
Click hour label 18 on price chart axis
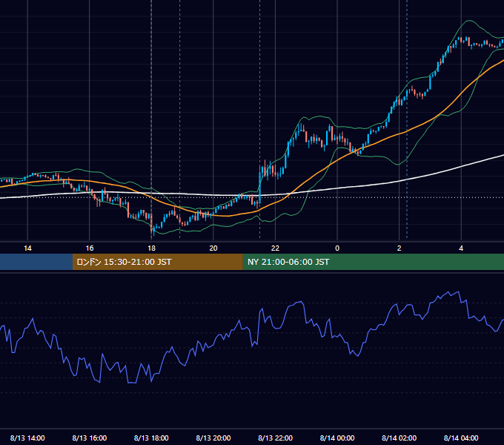pyautogui.click(x=151, y=248)
